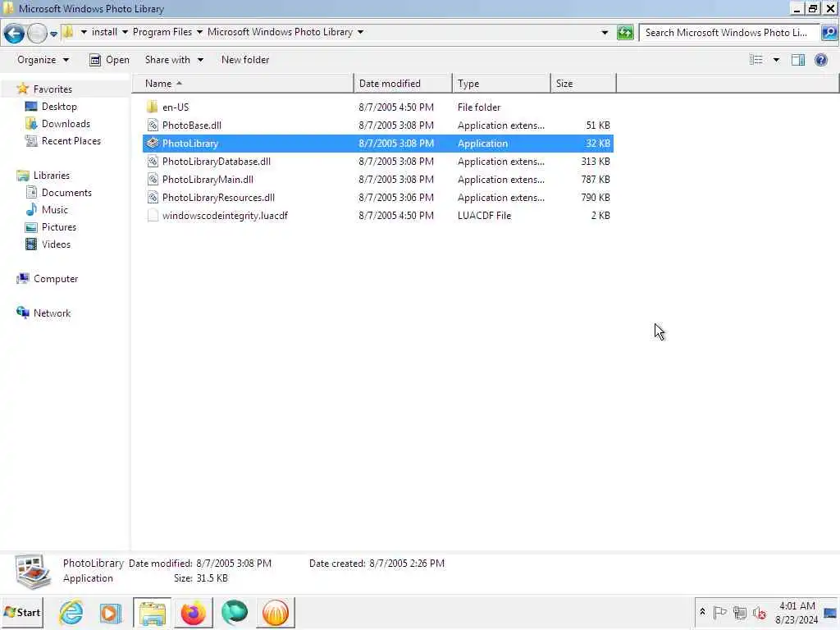Click the network tray icon

[x=740, y=612]
